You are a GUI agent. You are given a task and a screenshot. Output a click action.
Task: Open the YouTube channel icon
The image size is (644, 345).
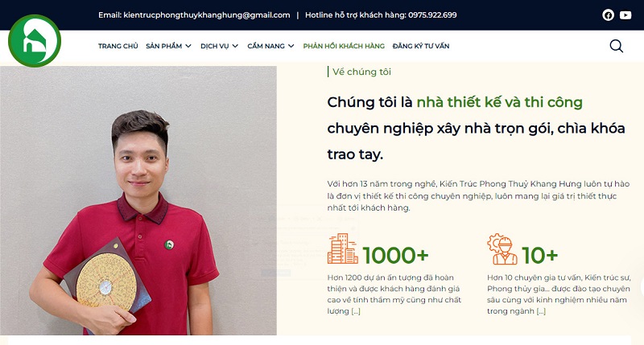click(x=625, y=15)
